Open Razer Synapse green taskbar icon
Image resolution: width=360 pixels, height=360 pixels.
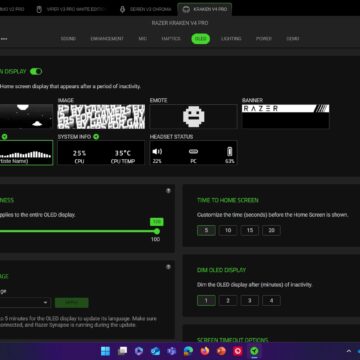(255, 351)
